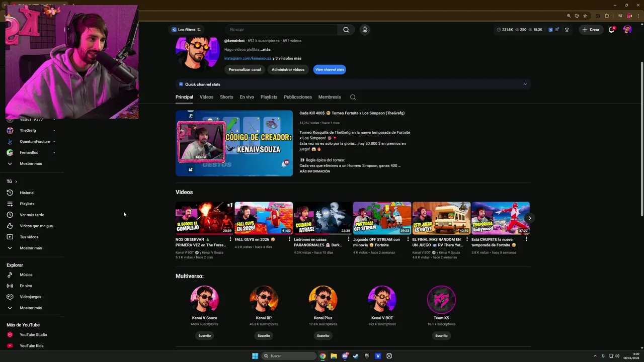Image resolution: width=644 pixels, height=362 pixels.
Task: Click the YouTube Buscar search field
Action: tap(282, 30)
